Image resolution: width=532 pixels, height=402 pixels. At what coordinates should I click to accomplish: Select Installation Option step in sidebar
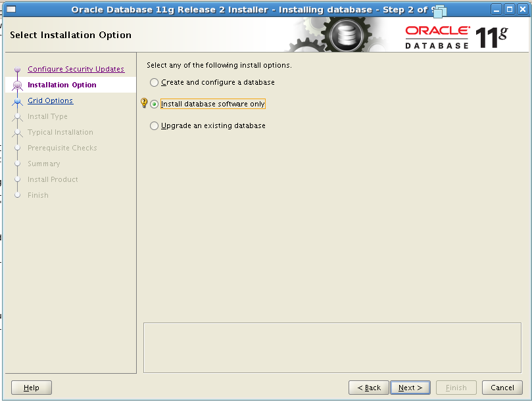(x=62, y=85)
